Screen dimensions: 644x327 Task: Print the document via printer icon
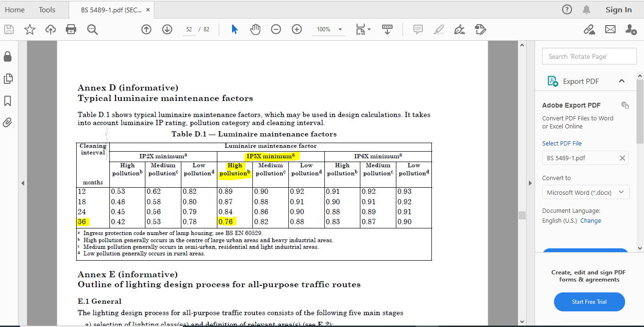(71, 29)
